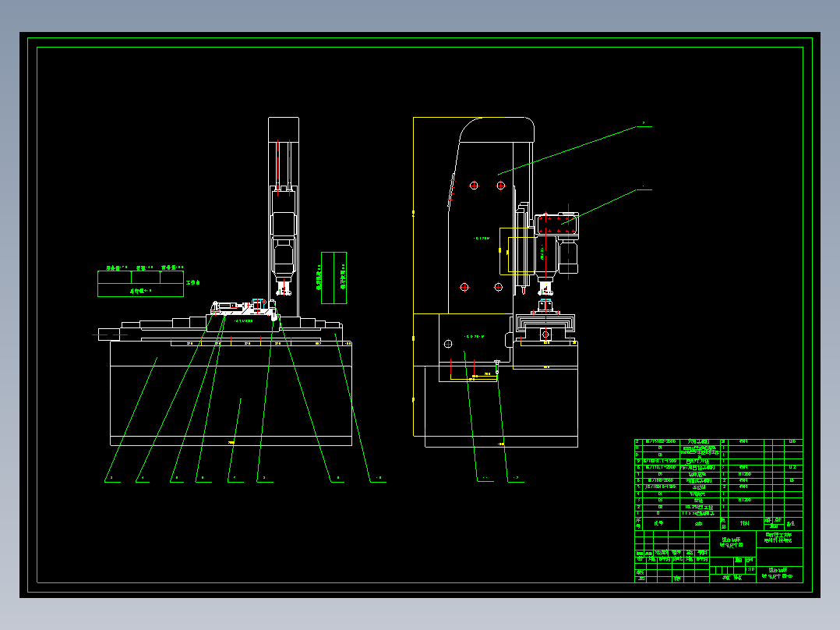Select the upper-left red bolt-hole circle on the side-view column
The height and width of the screenshot is (630, 840).
474,186
